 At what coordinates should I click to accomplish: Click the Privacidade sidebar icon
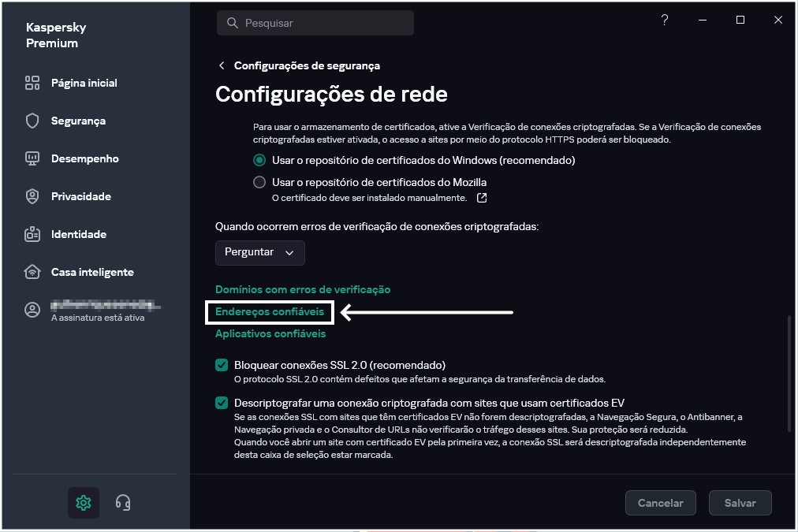(32, 196)
